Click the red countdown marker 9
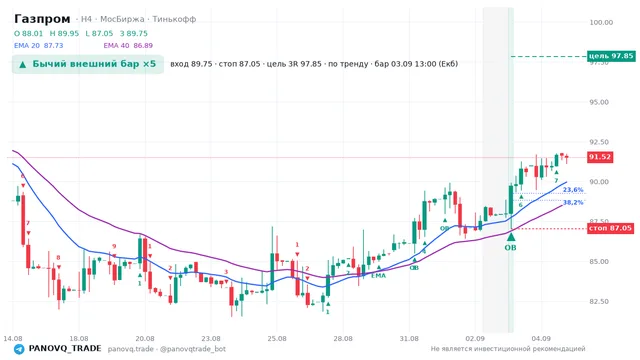 coord(114,246)
